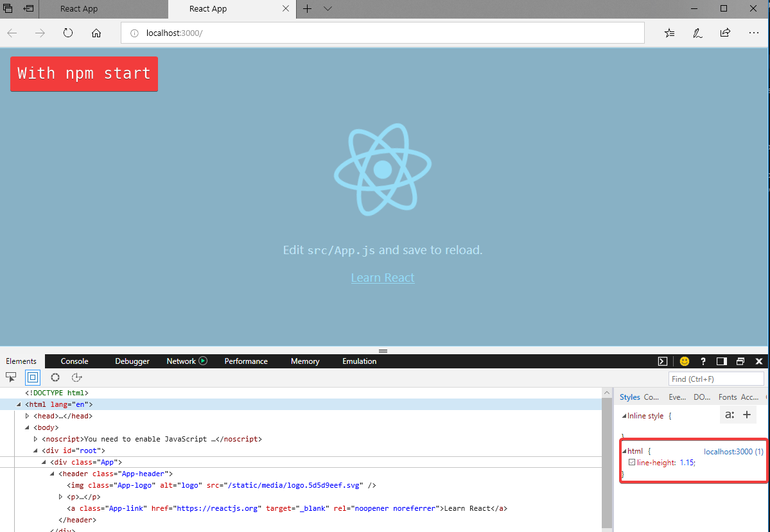
Task: Click site information icon in address bar
Action: tap(134, 33)
